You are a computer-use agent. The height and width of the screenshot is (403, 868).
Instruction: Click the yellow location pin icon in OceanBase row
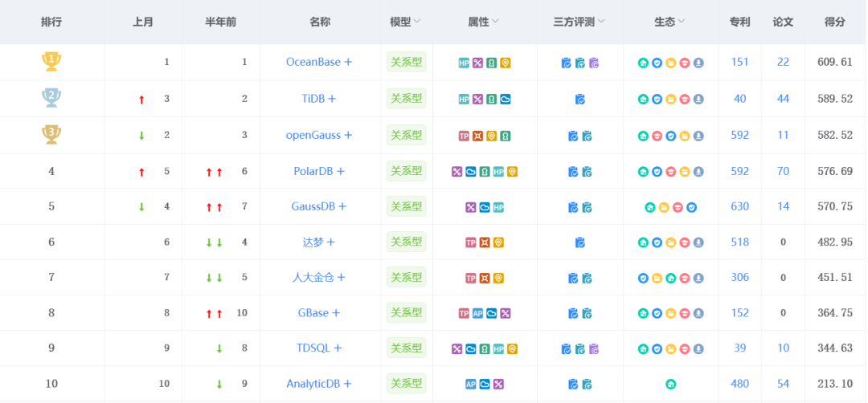coord(506,63)
